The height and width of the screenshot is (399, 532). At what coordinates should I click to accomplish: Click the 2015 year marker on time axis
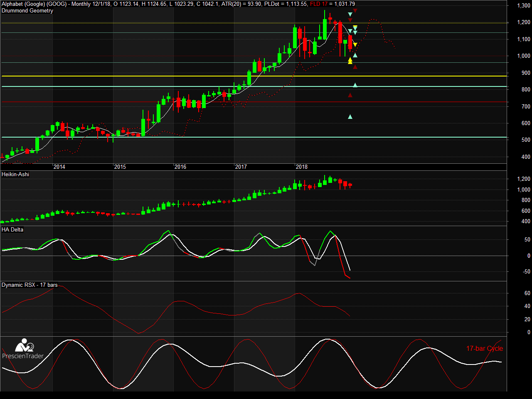(x=120, y=167)
